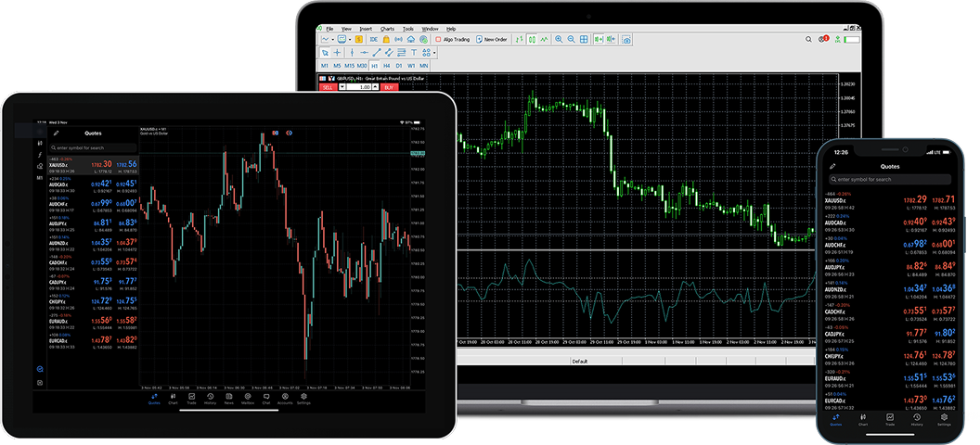Viewport: 980px width, 445px height.
Task: Switch chart to candlestick display
Action: point(533,40)
